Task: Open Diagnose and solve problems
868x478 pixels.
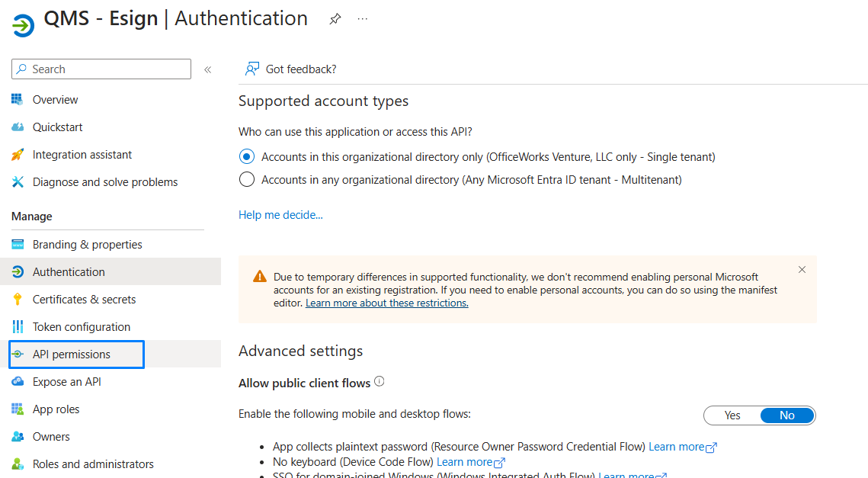Action: (x=105, y=181)
